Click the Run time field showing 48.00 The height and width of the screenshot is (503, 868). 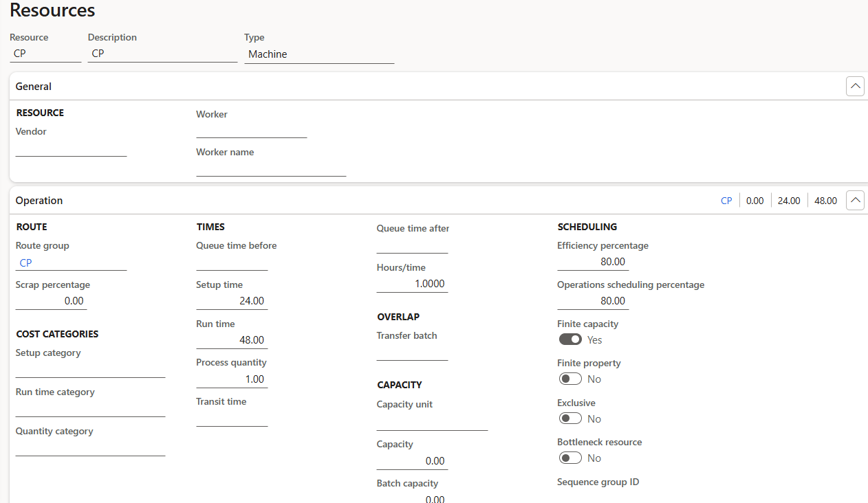[232, 340]
